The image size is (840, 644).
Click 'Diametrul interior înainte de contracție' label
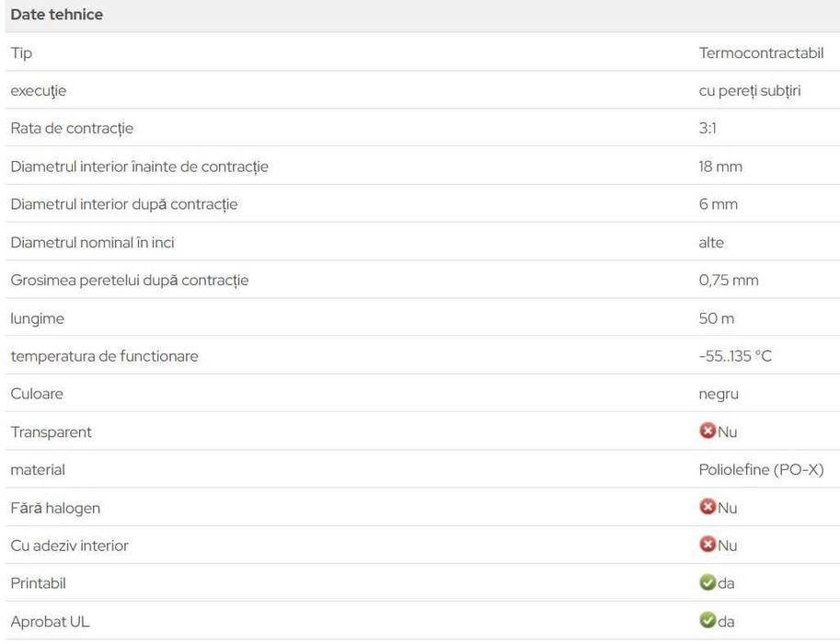click(139, 167)
